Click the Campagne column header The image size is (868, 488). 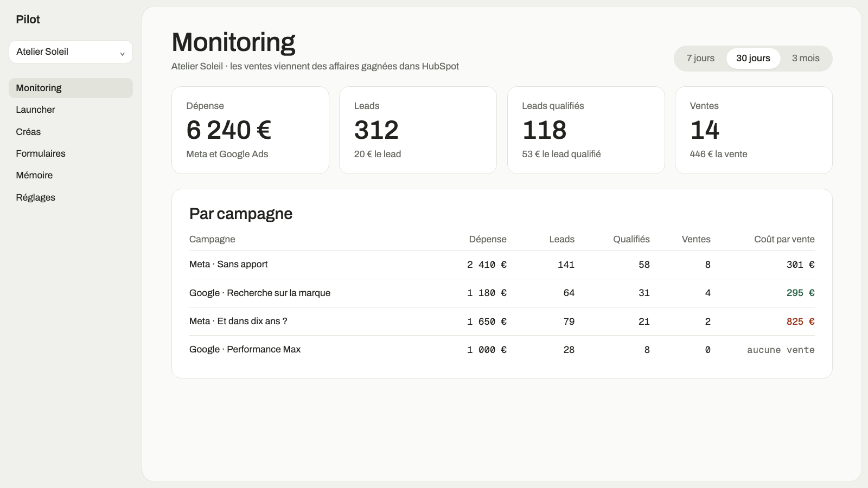pyautogui.click(x=212, y=239)
